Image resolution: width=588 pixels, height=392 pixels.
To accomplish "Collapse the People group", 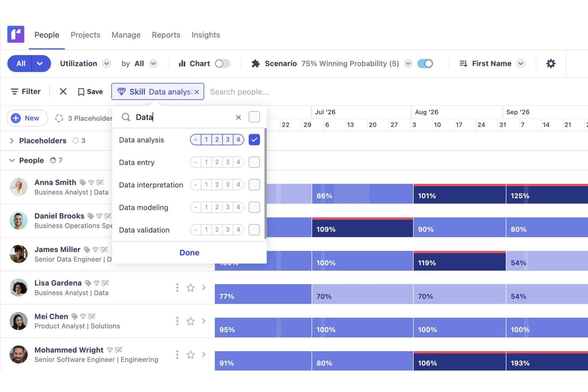I will coord(12,160).
